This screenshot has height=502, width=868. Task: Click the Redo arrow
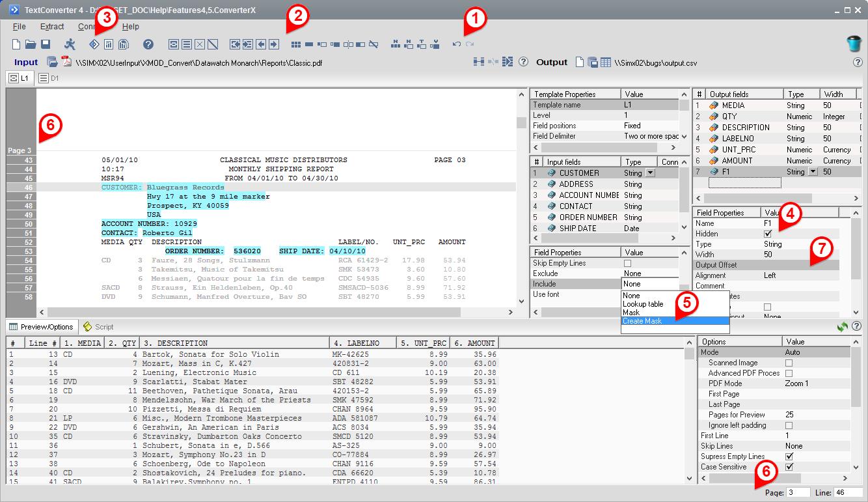pos(470,44)
